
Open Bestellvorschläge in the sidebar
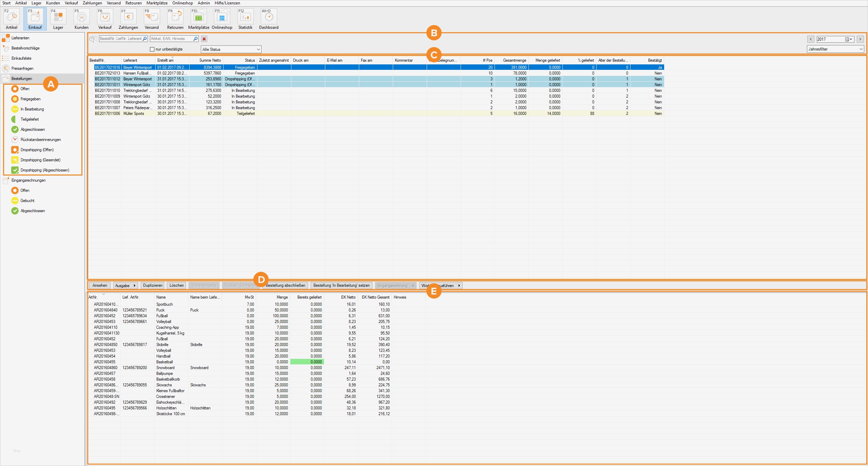(x=25, y=48)
